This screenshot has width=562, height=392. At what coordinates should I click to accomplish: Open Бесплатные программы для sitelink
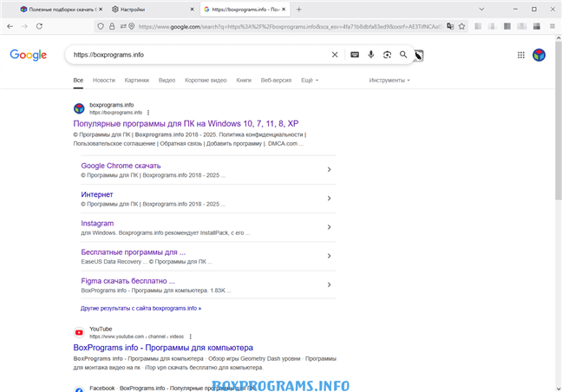(x=133, y=252)
